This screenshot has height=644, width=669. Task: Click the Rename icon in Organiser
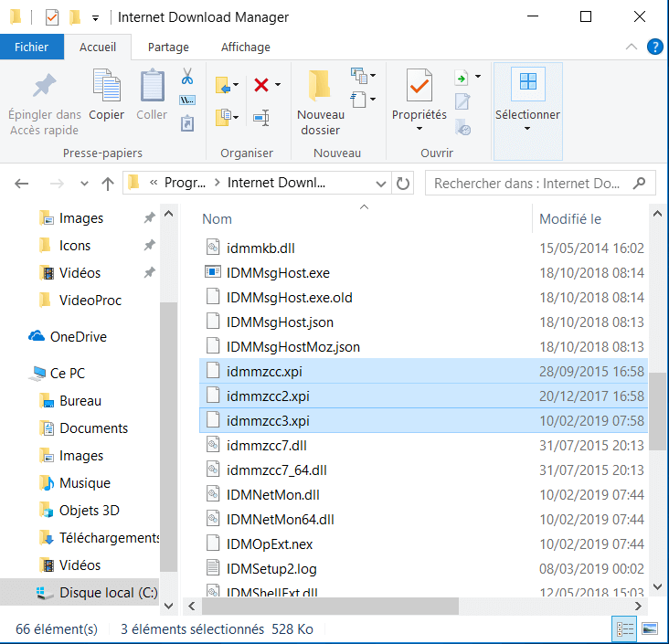tap(261, 118)
